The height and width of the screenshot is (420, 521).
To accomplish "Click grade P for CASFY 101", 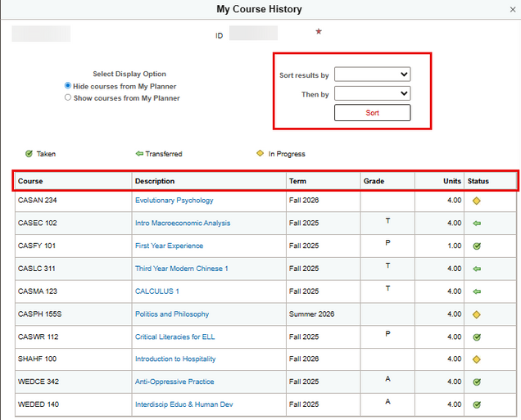I will pyautogui.click(x=387, y=242).
